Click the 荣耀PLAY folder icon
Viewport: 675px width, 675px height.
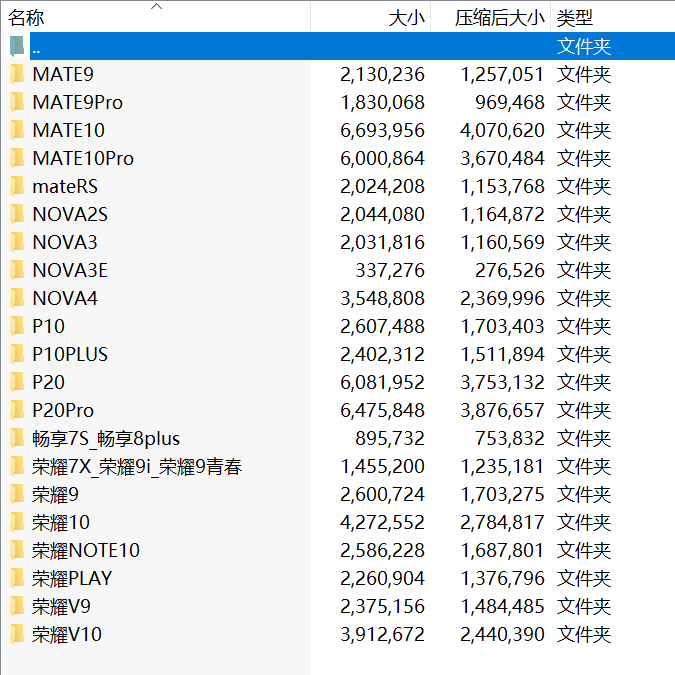[17, 578]
